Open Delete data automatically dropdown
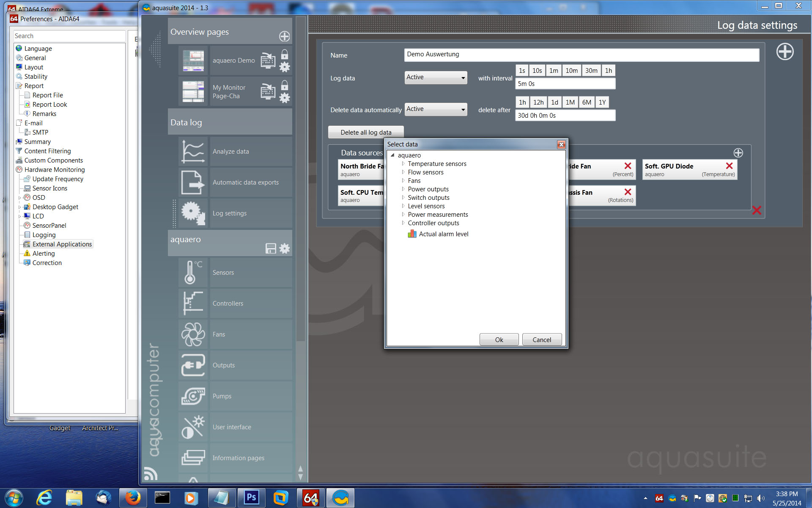 click(436, 109)
